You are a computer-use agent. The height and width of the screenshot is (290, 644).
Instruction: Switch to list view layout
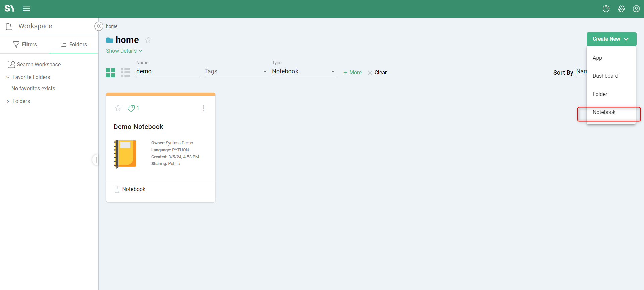click(126, 73)
